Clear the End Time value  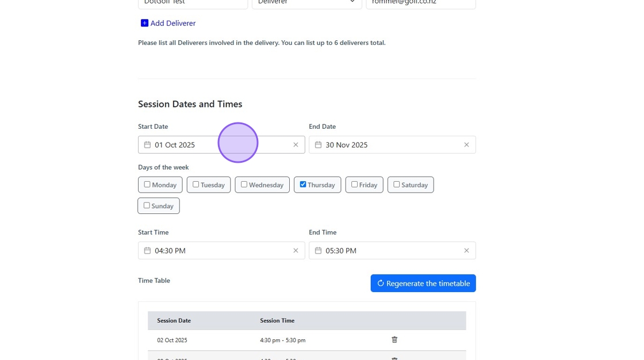[x=466, y=251]
